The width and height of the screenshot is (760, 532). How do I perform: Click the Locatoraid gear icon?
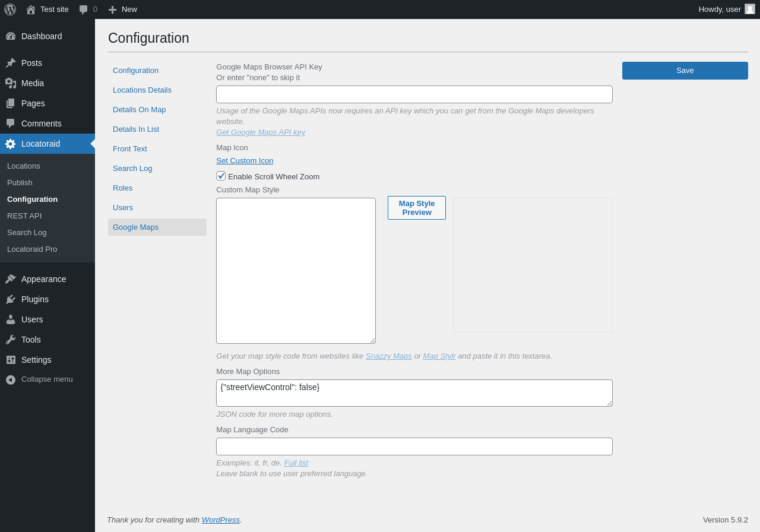(11, 144)
